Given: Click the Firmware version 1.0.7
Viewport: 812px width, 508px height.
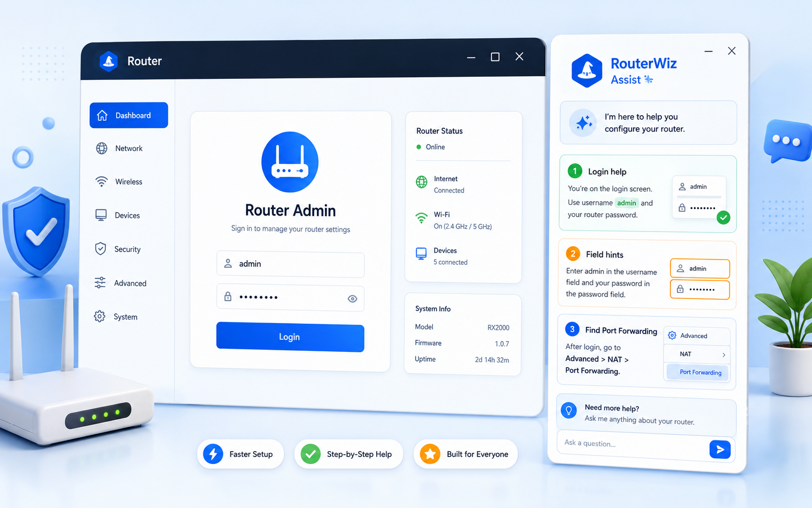Looking at the screenshot, I should click(x=502, y=344).
